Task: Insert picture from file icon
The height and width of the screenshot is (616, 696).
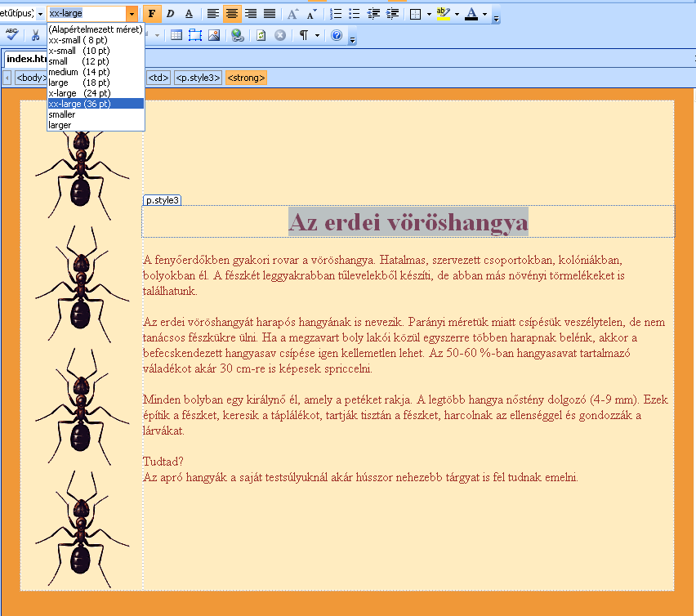Action: click(x=214, y=35)
